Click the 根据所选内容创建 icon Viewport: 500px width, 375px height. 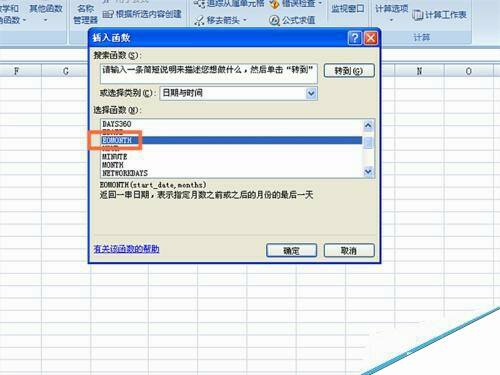pos(108,14)
